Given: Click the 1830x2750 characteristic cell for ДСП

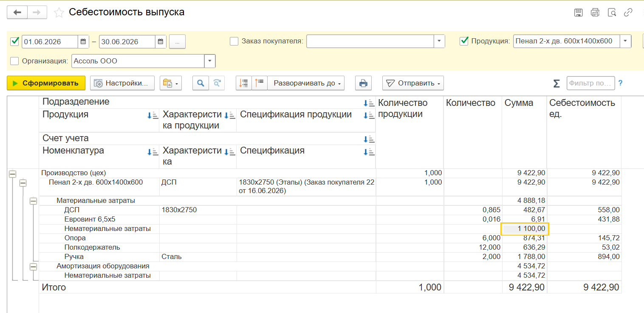Looking at the screenshot, I should pyautogui.click(x=198, y=210).
